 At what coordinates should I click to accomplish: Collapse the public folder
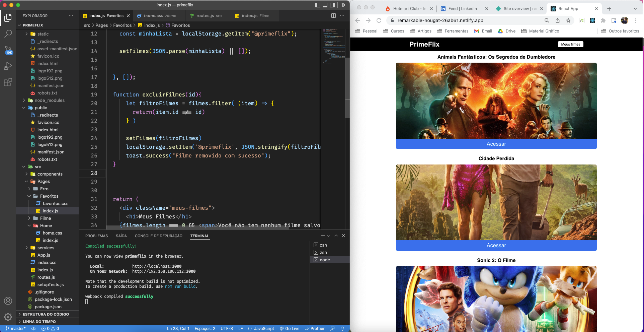coord(48,108)
